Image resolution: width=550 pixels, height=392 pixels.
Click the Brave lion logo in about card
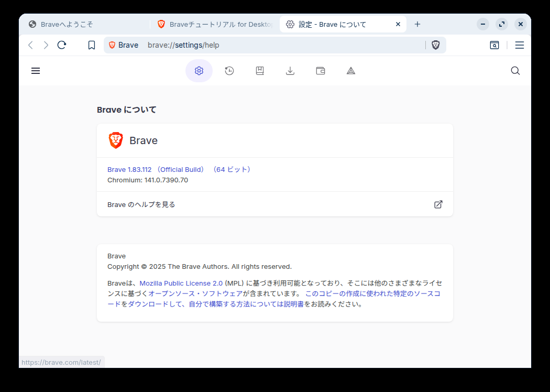(x=116, y=140)
